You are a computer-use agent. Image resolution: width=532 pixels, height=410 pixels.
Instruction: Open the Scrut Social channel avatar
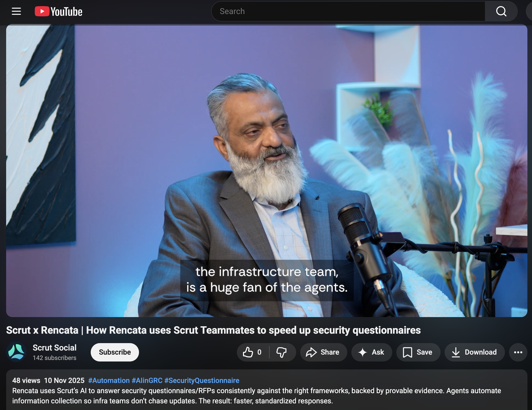click(x=16, y=352)
